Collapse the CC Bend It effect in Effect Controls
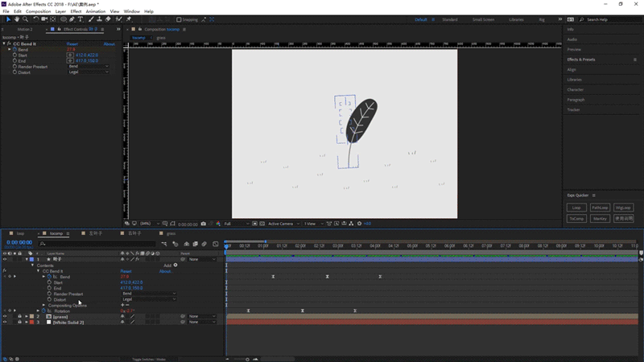Image resolution: width=644 pixels, height=362 pixels. coord(4,43)
